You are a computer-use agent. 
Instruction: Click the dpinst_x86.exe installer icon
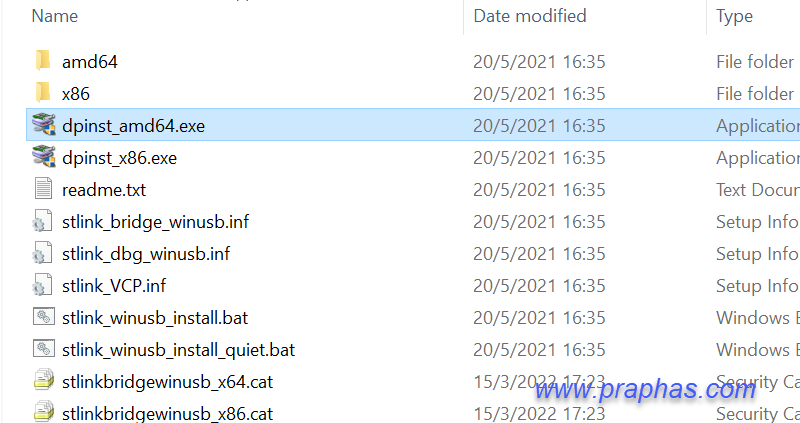pyautogui.click(x=44, y=157)
